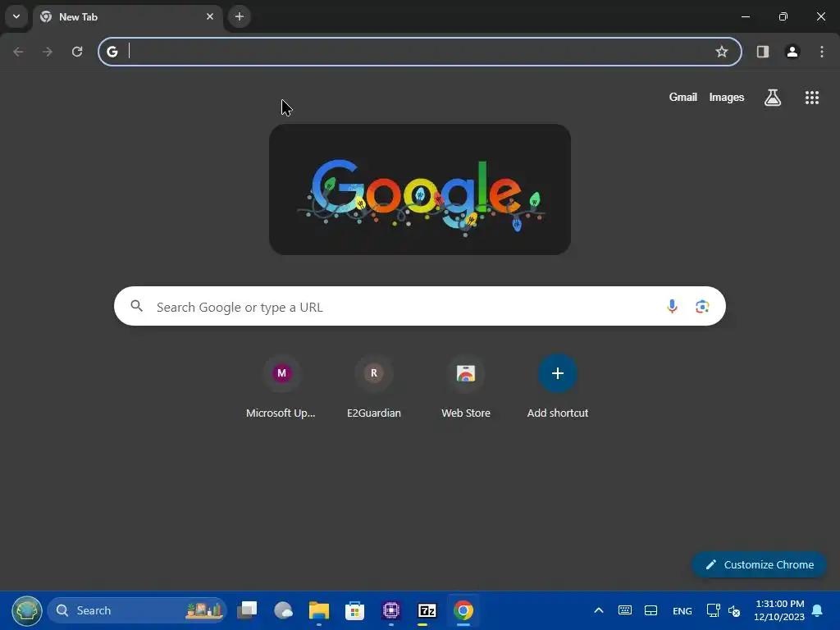Open the E2Guardian shortcut

374,388
